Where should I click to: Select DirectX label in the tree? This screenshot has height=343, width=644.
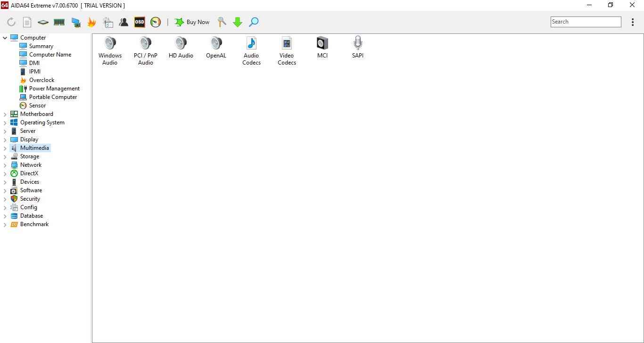point(29,173)
